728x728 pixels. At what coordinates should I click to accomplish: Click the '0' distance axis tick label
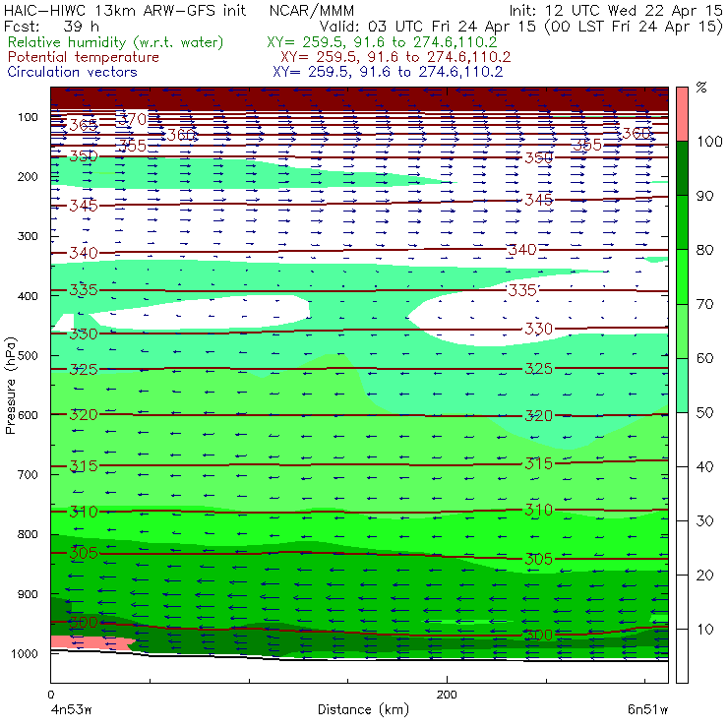click(x=50, y=695)
